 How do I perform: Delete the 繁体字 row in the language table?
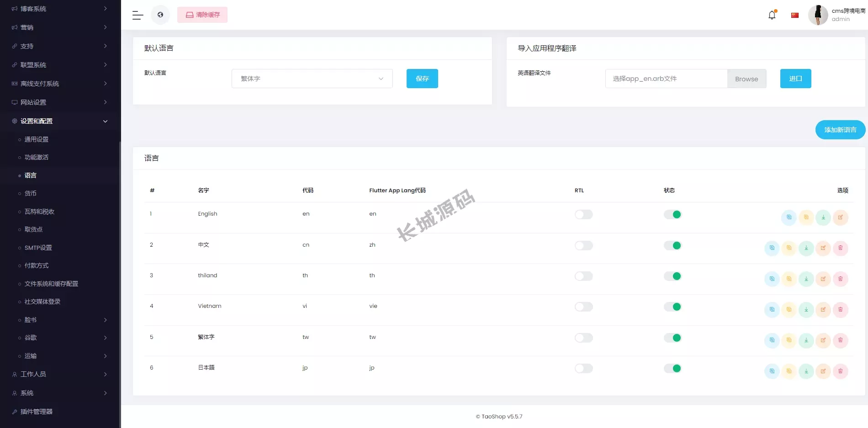click(841, 340)
